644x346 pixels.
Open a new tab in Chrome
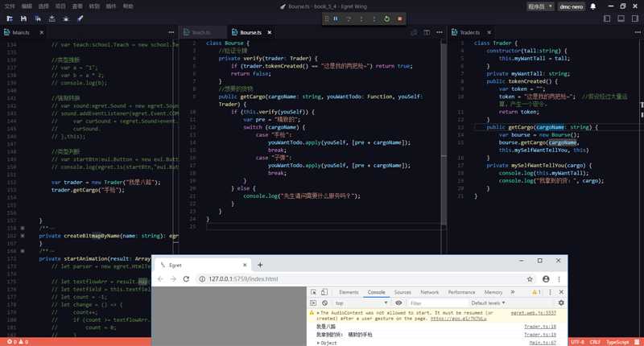[x=260, y=266]
